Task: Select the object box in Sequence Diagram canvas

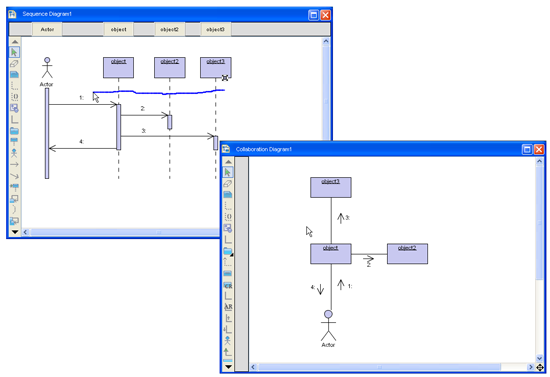Action: [119, 68]
